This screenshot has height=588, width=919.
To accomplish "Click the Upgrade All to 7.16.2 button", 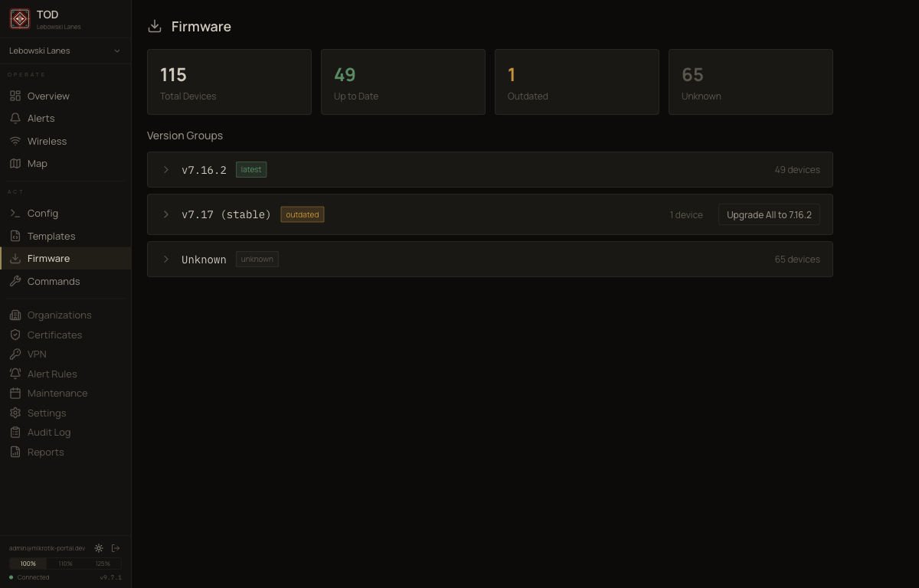I will [769, 214].
